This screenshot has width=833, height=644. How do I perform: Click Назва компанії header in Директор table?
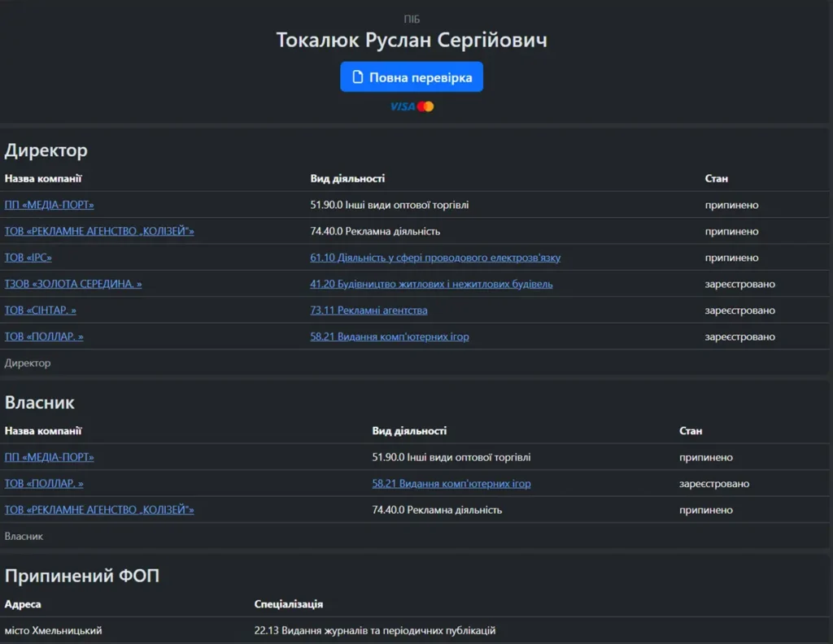[43, 178]
